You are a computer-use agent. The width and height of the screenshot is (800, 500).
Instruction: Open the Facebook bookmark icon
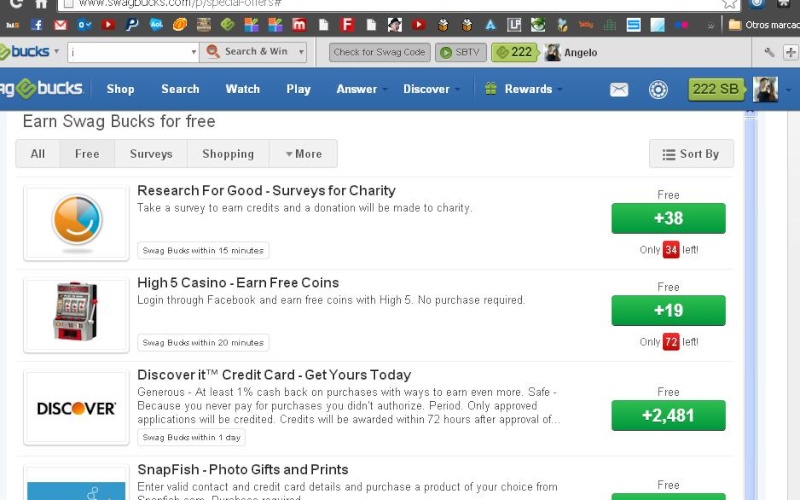point(36,24)
